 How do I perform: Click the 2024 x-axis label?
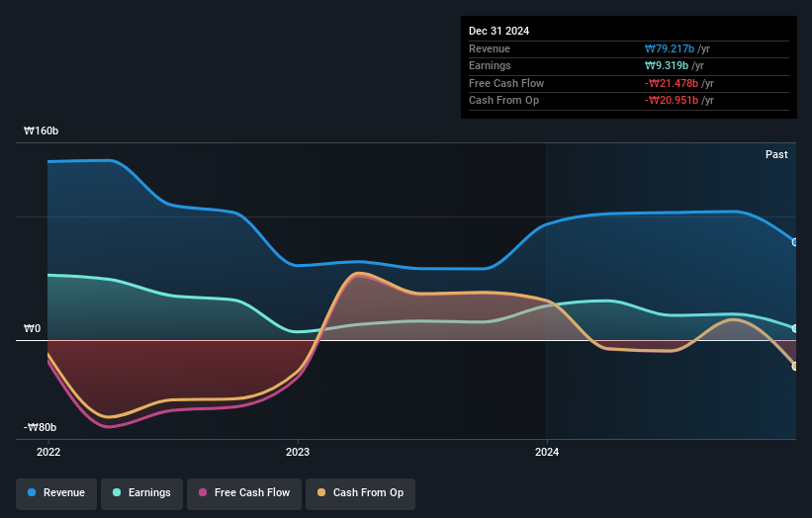pyautogui.click(x=547, y=453)
